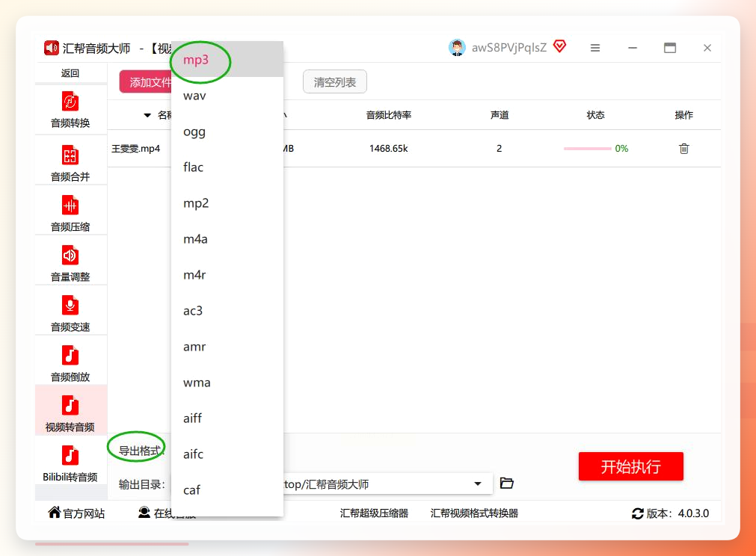This screenshot has height=556, width=756.
Task: Open the 音频转换 audio conversion tool
Action: tap(70, 109)
